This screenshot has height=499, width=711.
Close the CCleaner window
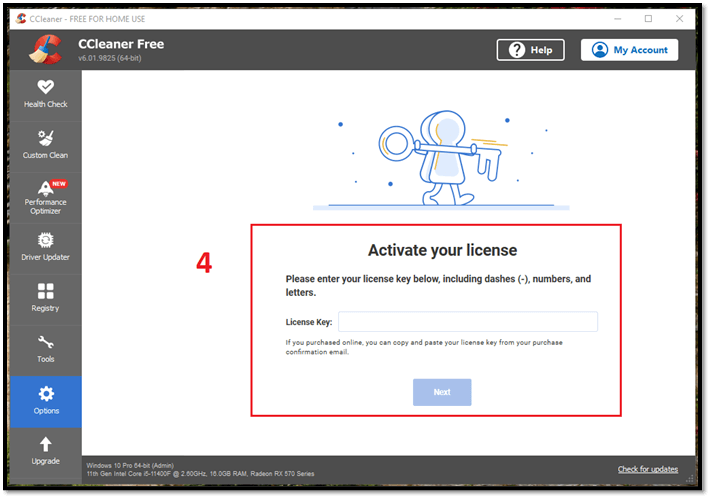coord(679,19)
